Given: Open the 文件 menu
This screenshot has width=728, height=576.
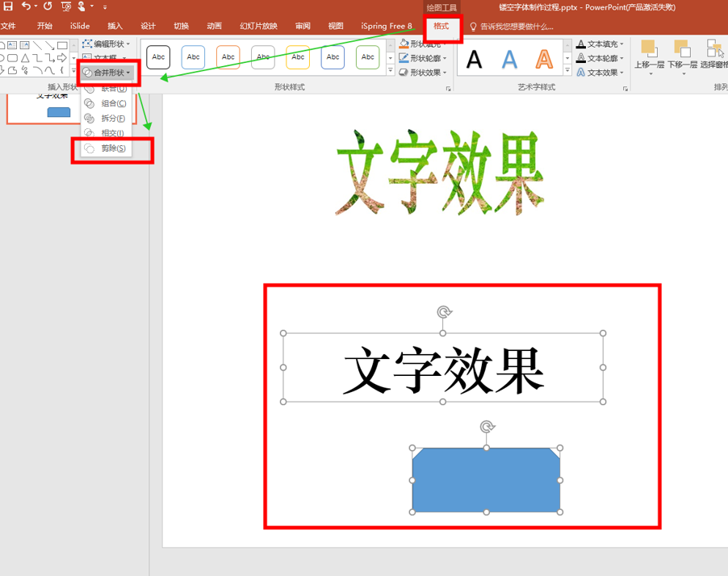Looking at the screenshot, I should tap(8, 26).
